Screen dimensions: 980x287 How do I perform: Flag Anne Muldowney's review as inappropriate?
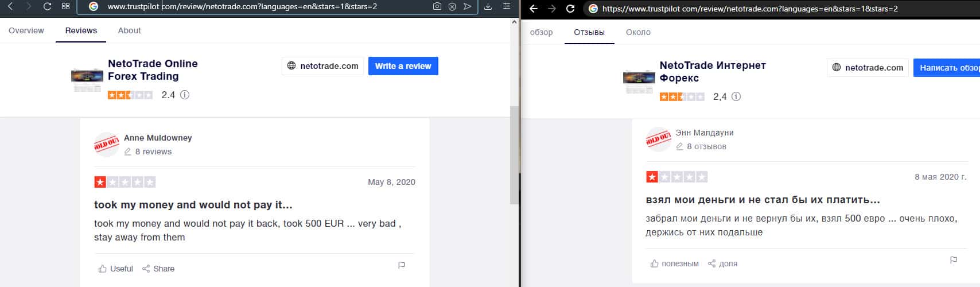click(402, 265)
